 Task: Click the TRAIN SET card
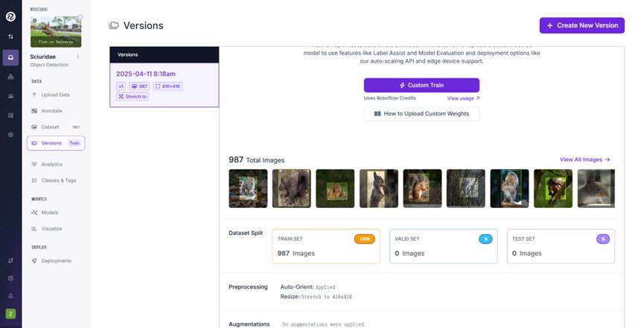coord(326,246)
